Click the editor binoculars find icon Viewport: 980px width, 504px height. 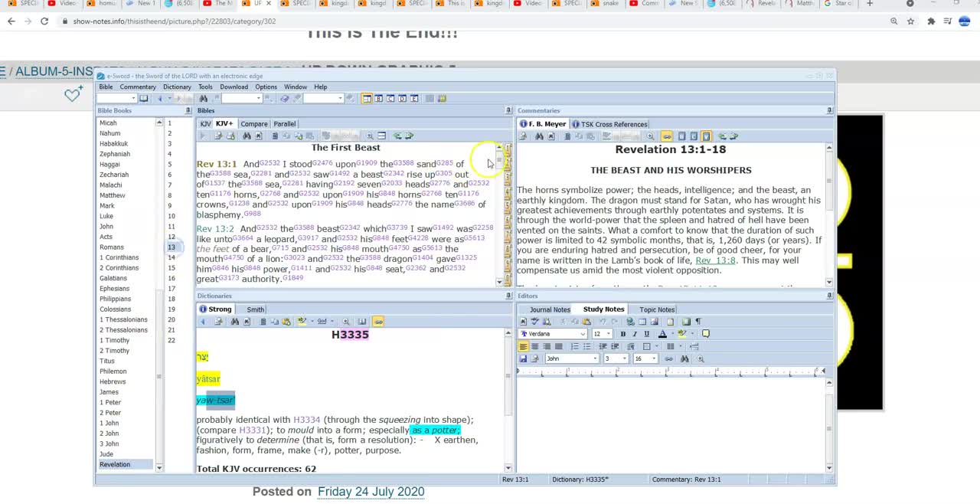(x=684, y=358)
